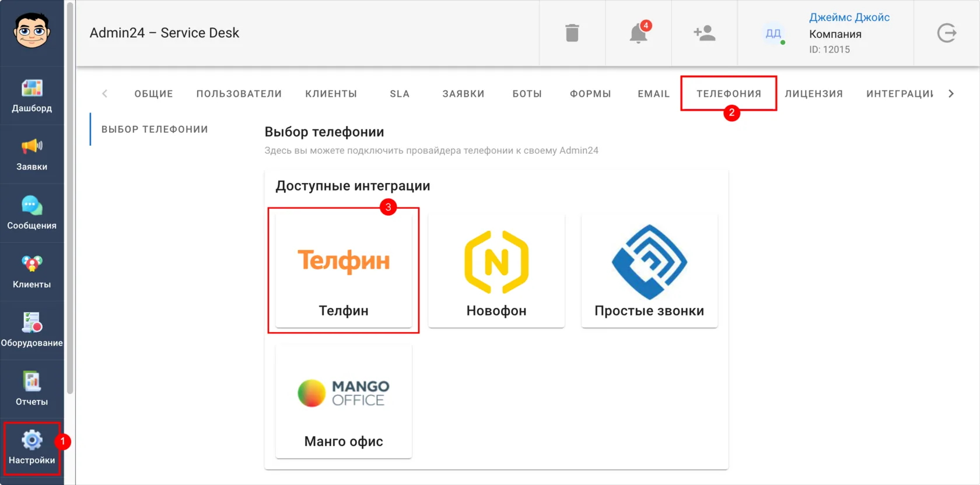Click the ID: 12015 text

[x=829, y=50]
